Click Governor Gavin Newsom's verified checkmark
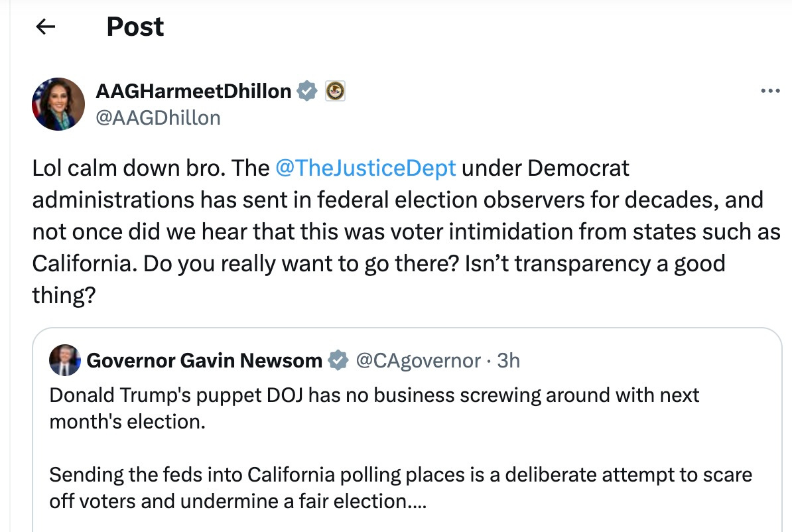Screen dimensions: 792x532 (x=338, y=360)
